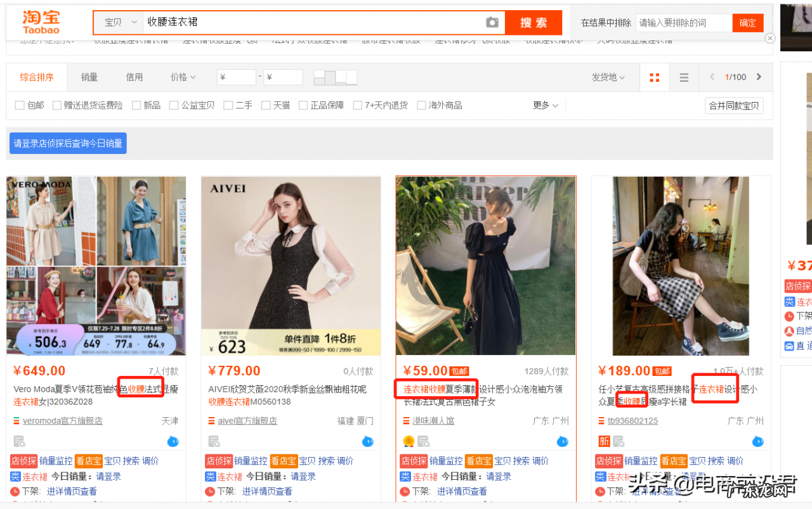This screenshot has height=509, width=812.
Task: Click the 搜索 search button
Action: pyautogui.click(x=534, y=22)
